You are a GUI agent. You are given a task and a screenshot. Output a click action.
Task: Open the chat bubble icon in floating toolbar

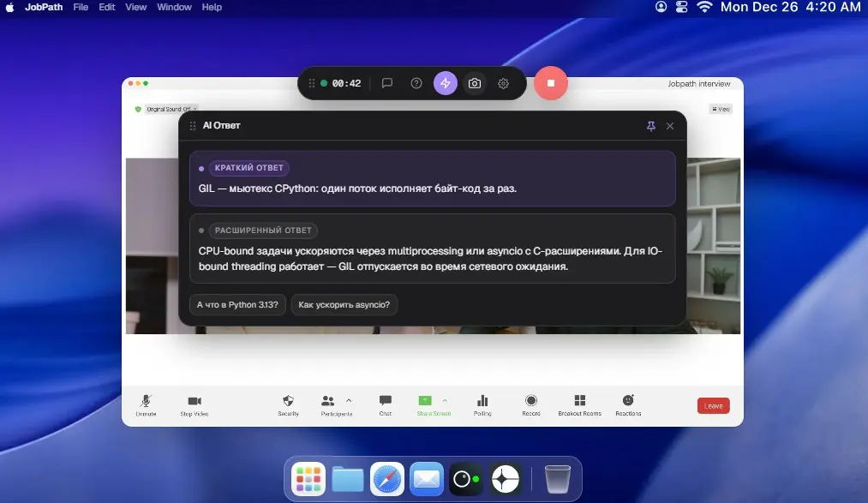point(387,83)
